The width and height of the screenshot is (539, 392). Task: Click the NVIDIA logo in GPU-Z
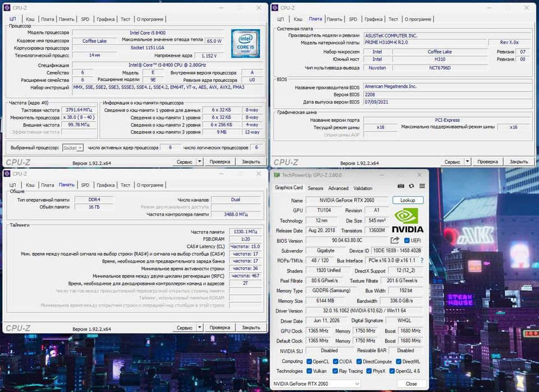click(x=408, y=220)
